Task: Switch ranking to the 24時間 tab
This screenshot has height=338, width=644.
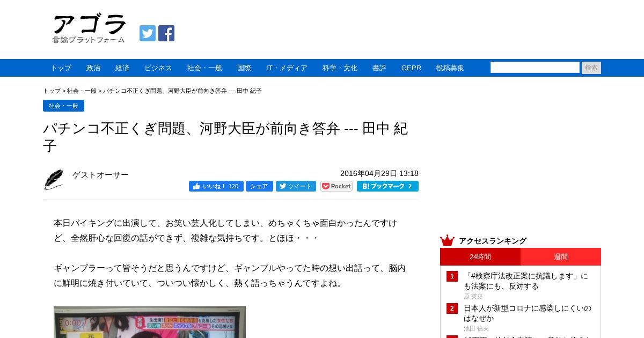Action: click(480, 257)
